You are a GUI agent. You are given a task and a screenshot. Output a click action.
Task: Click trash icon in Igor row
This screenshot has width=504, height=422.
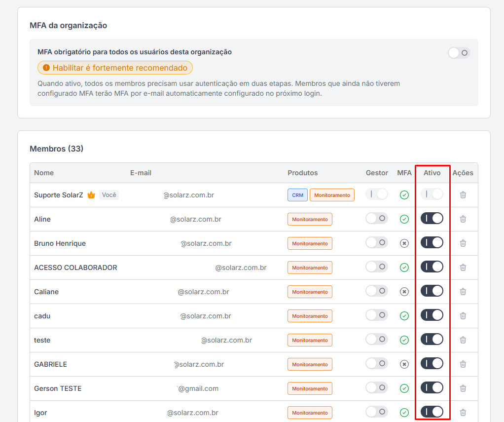coord(463,412)
